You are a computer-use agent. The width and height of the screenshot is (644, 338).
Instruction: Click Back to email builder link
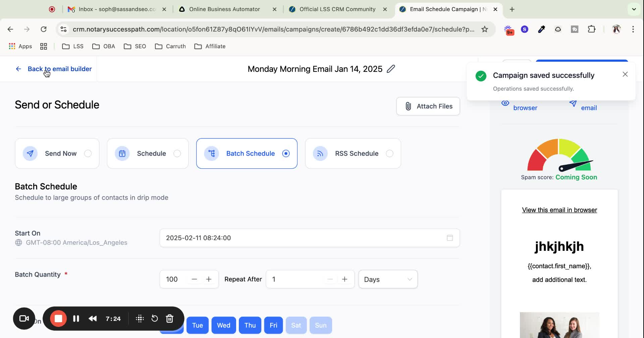coord(60,69)
